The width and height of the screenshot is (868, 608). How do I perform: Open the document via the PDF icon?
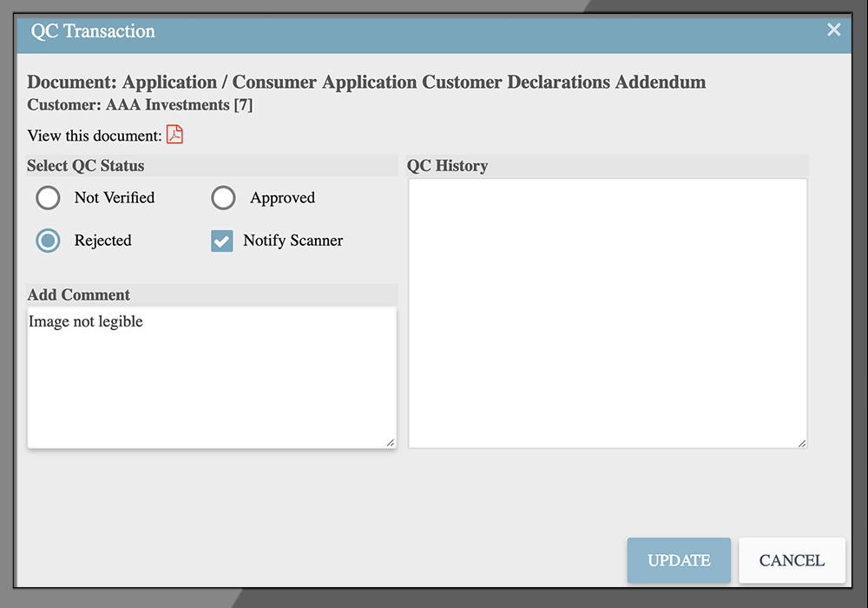click(x=174, y=135)
